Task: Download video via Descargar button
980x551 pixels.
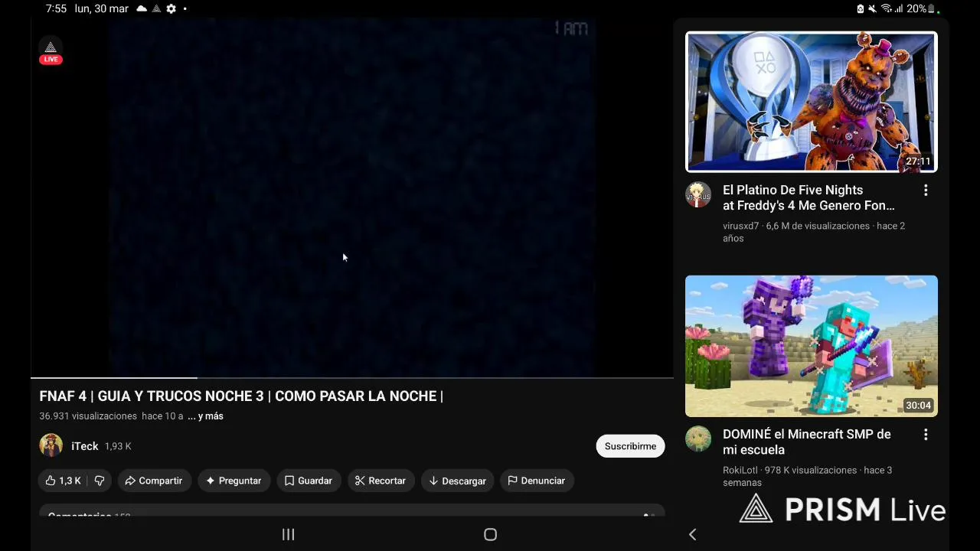Action: pyautogui.click(x=457, y=481)
